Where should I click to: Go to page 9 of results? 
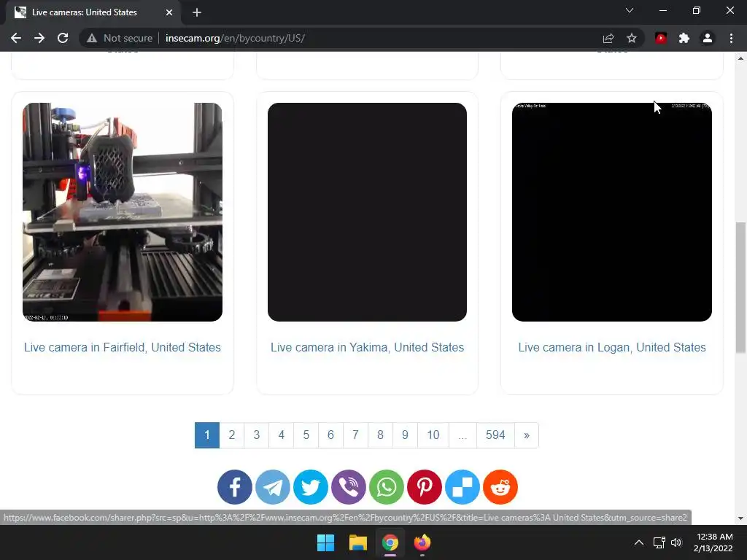tap(405, 435)
